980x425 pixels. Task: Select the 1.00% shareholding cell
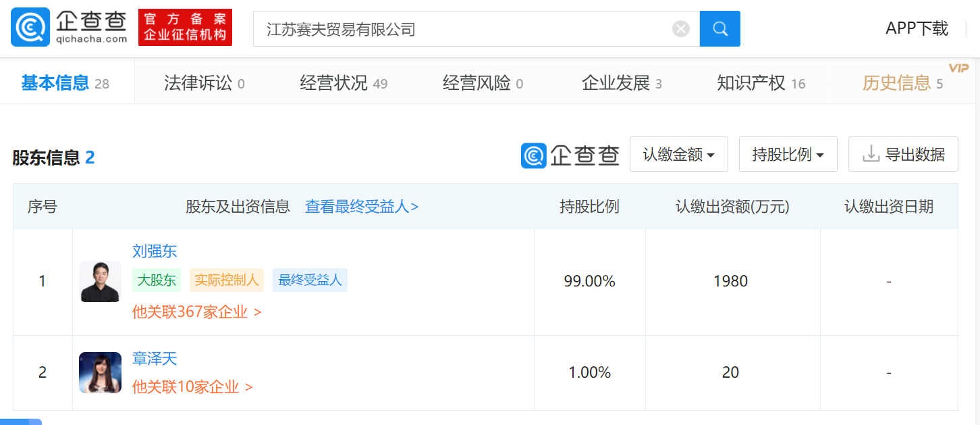coord(590,373)
